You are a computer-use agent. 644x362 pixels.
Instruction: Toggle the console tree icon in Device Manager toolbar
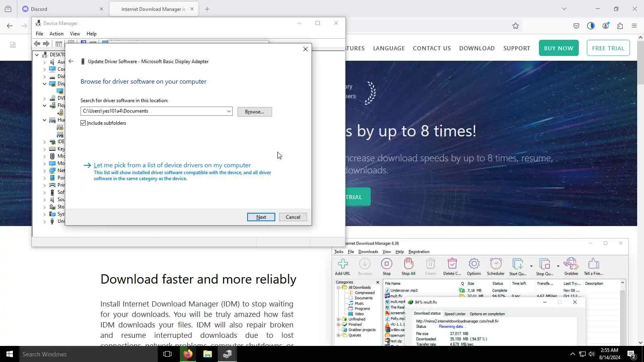59,43
